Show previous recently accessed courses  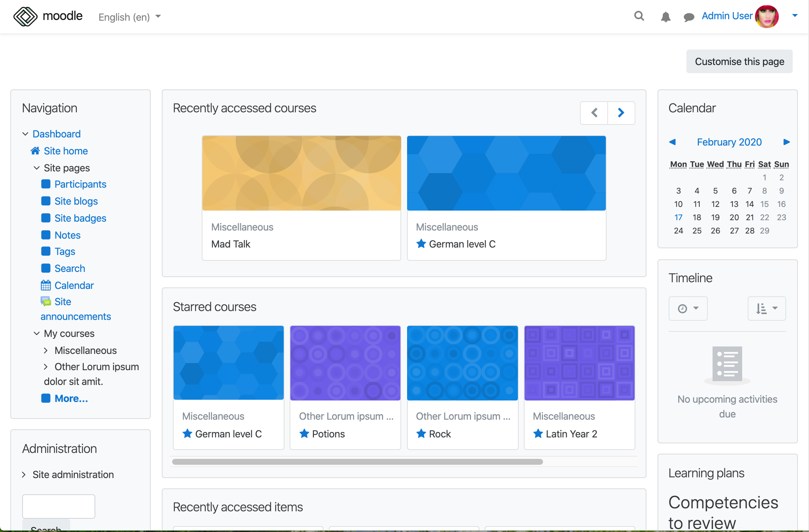click(x=594, y=113)
